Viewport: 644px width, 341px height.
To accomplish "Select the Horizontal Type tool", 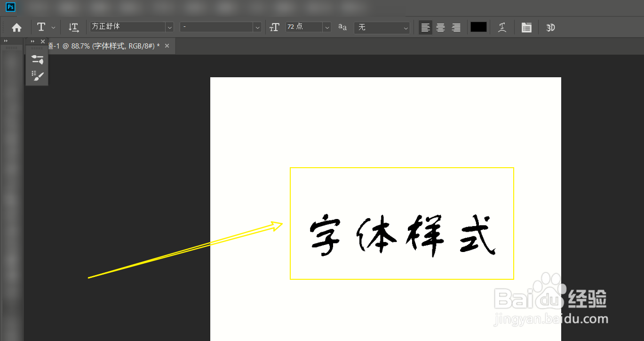I will pos(41,27).
